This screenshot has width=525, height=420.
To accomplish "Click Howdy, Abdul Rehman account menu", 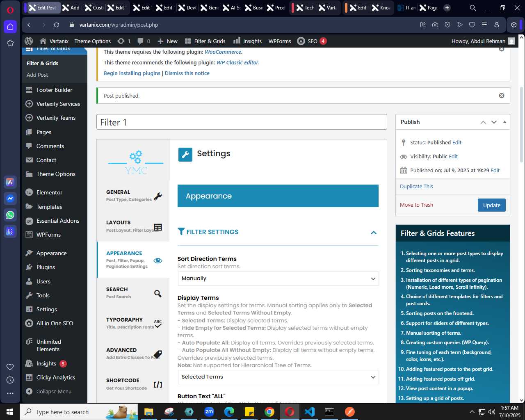I will pyautogui.click(x=483, y=41).
